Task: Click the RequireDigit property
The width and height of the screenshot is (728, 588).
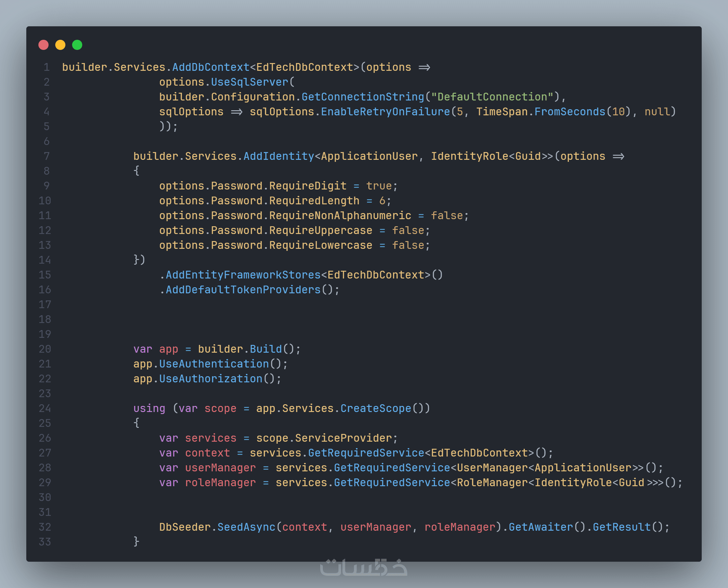Action: [x=307, y=186]
